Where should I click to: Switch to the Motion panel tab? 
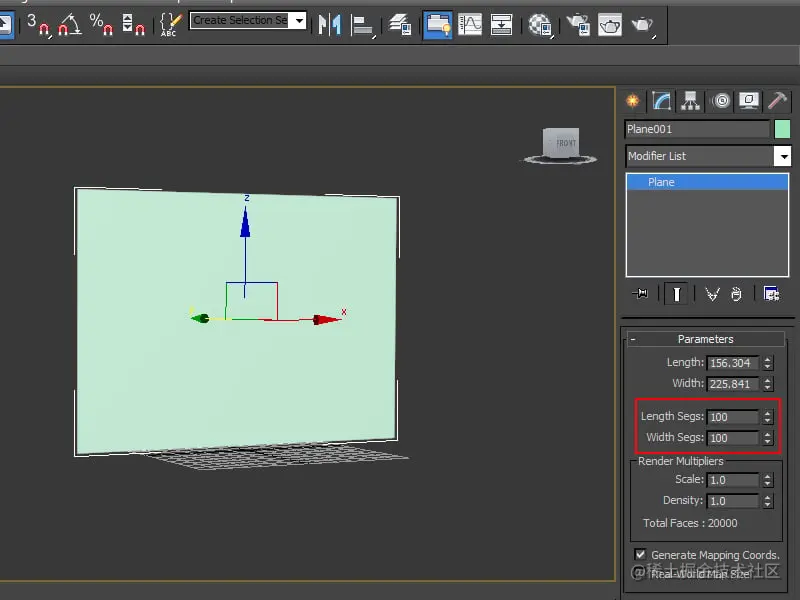(x=719, y=100)
